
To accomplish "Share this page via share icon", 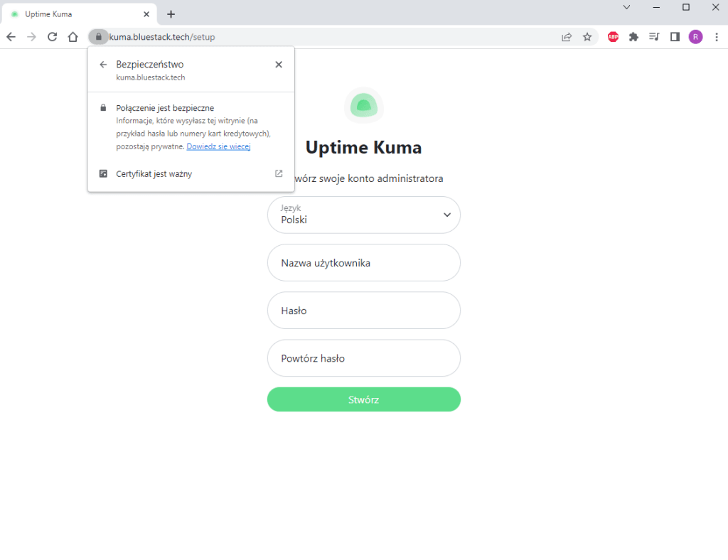I will click(567, 37).
